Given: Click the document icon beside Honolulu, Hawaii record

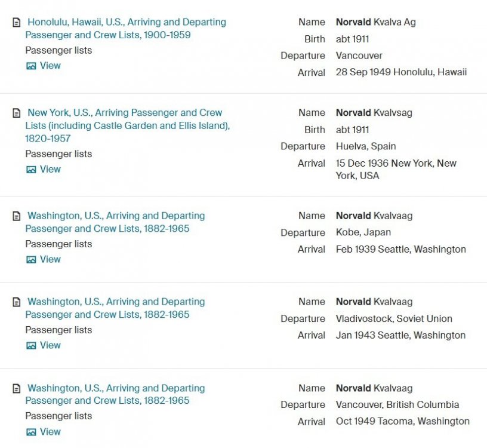Looking at the screenshot, I should [x=17, y=23].
